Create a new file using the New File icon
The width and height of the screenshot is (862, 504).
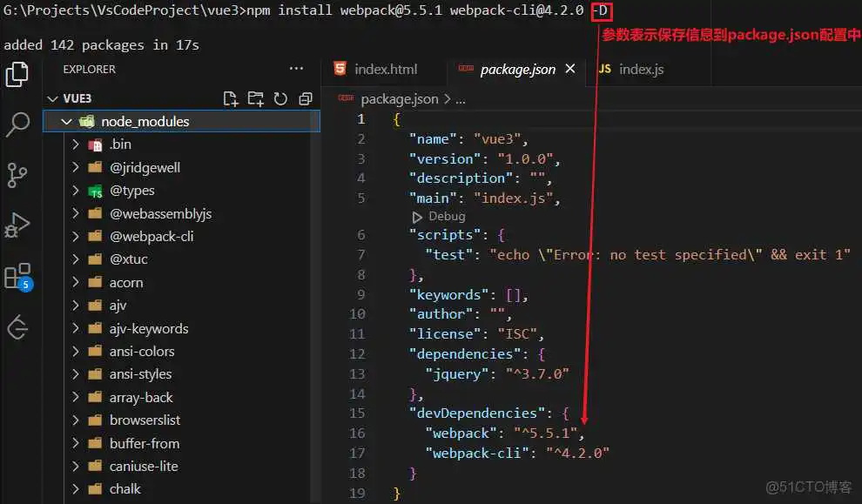(230, 98)
